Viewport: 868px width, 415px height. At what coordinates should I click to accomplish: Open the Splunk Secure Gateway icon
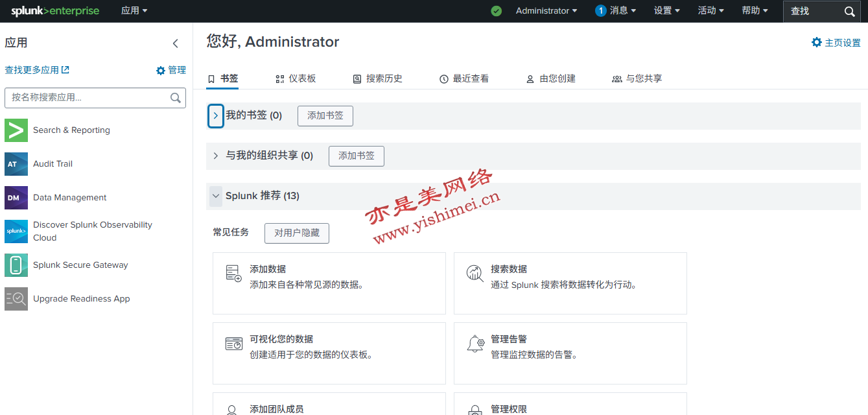point(16,265)
